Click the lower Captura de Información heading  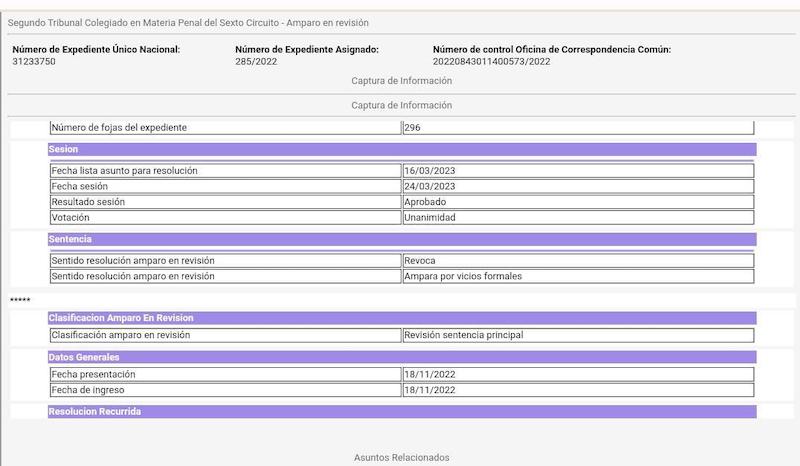[401, 106]
